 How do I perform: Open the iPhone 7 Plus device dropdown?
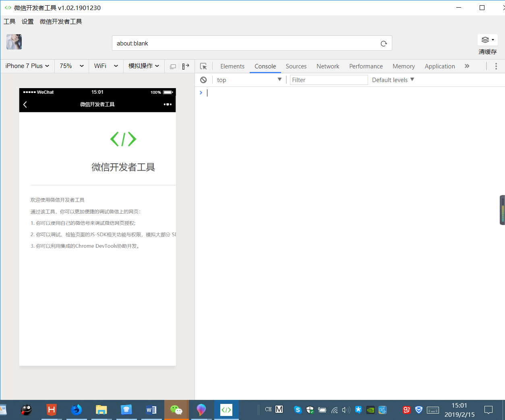point(27,66)
